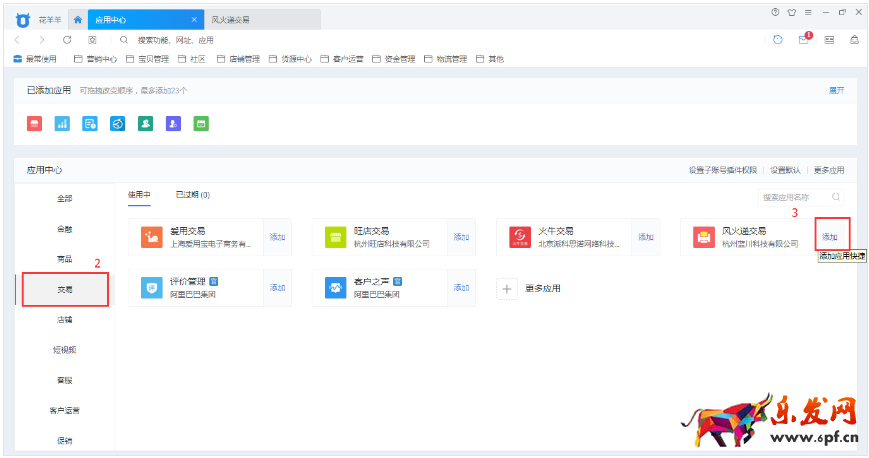Click the plus icon for 更多应用
Viewport: 869px width, 458px height.
tap(507, 289)
